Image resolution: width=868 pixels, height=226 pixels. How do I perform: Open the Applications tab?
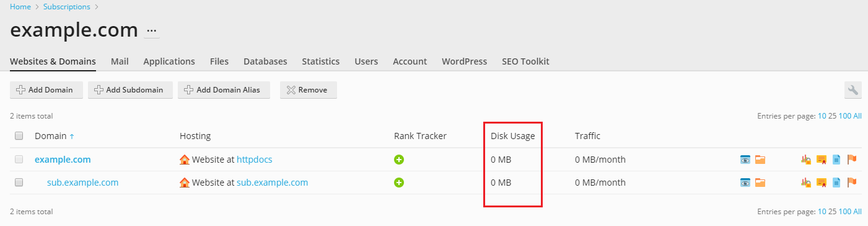pos(169,61)
